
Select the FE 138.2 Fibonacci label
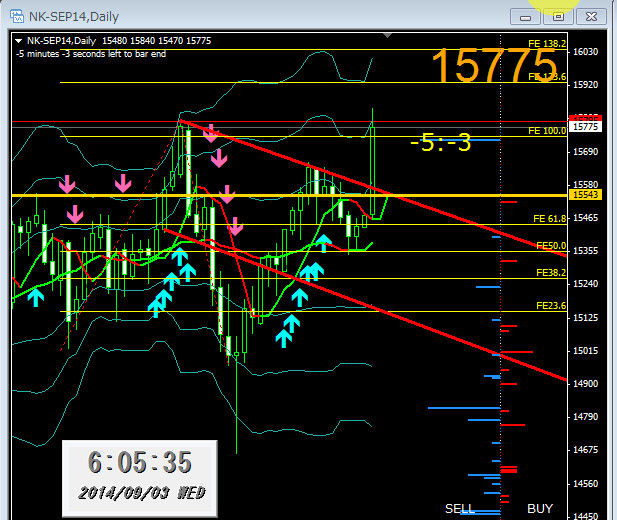(x=547, y=44)
